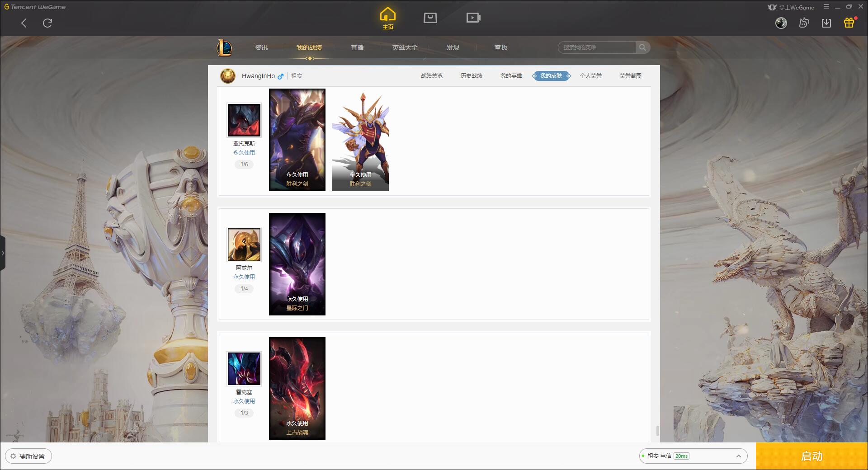This screenshot has width=868, height=470.
Task: Open the hamburger menu in title bar
Action: [826, 7]
